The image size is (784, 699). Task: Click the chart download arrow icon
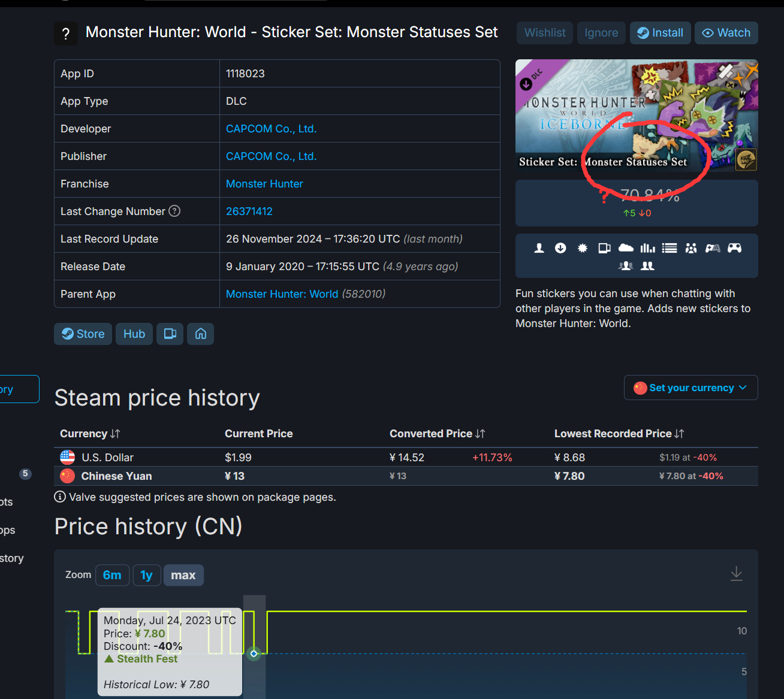pos(737,574)
